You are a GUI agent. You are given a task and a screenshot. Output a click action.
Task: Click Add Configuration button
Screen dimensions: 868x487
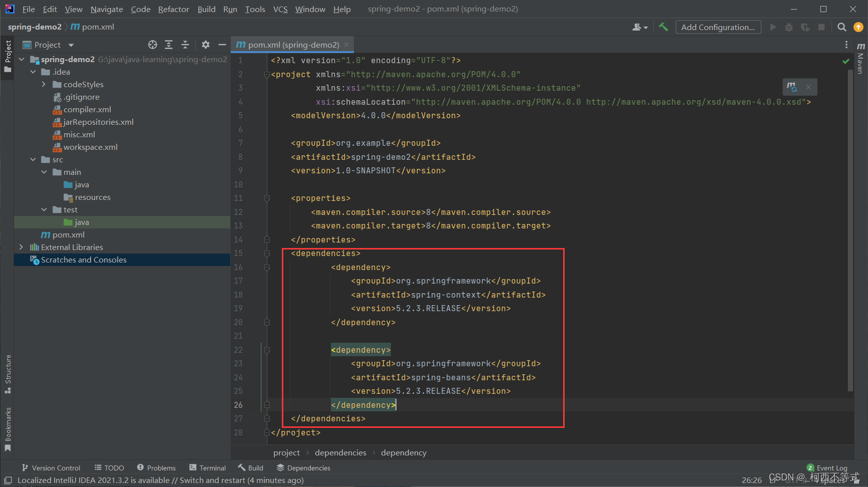point(718,27)
